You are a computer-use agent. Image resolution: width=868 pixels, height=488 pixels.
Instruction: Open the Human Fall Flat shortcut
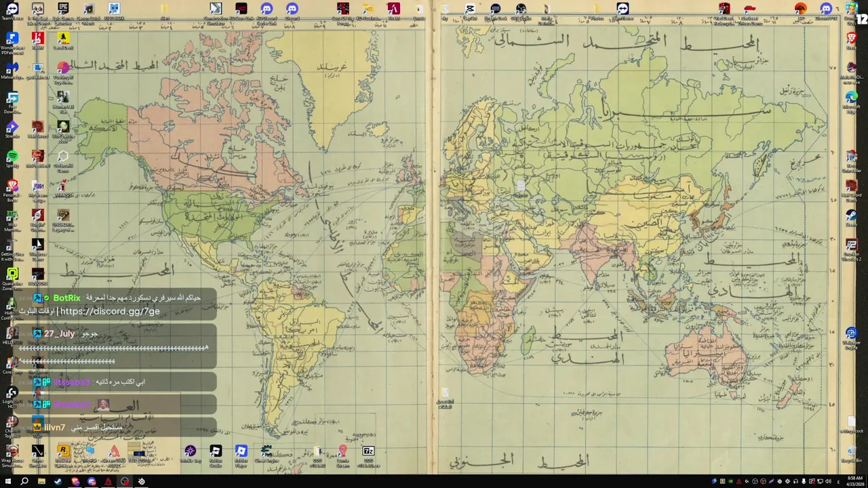point(63,100)
